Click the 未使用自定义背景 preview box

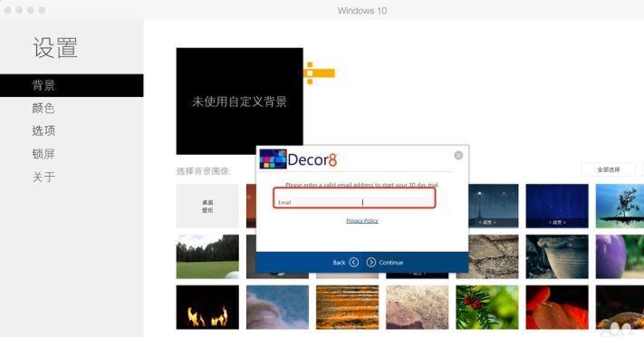(240, 101)
